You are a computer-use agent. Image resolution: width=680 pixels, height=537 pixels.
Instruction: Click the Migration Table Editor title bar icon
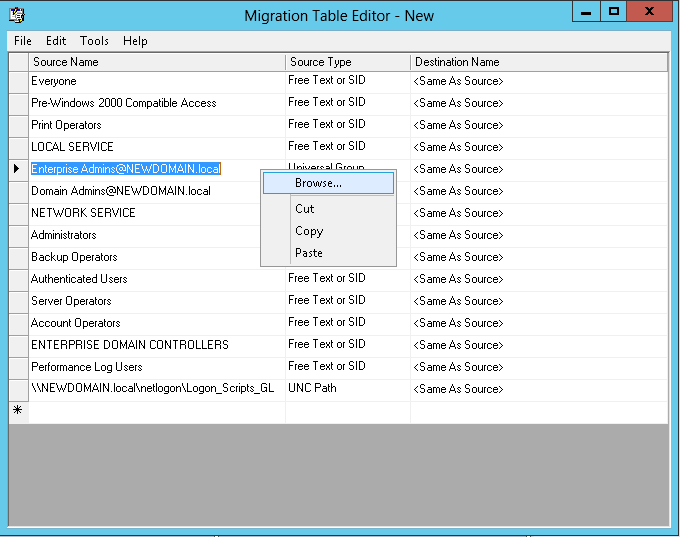[x=16, y=15]
